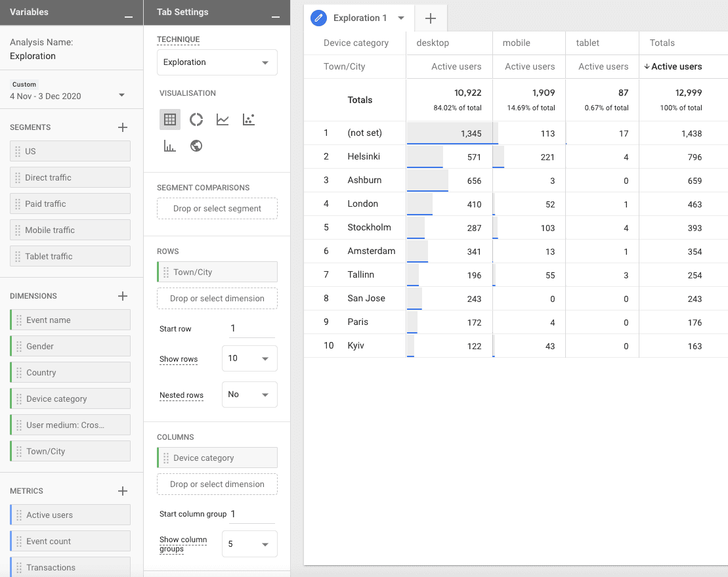Click the segment comparisons drop zone
The width and height of the screenshot is (728, 577).
(x=217, y=209)
